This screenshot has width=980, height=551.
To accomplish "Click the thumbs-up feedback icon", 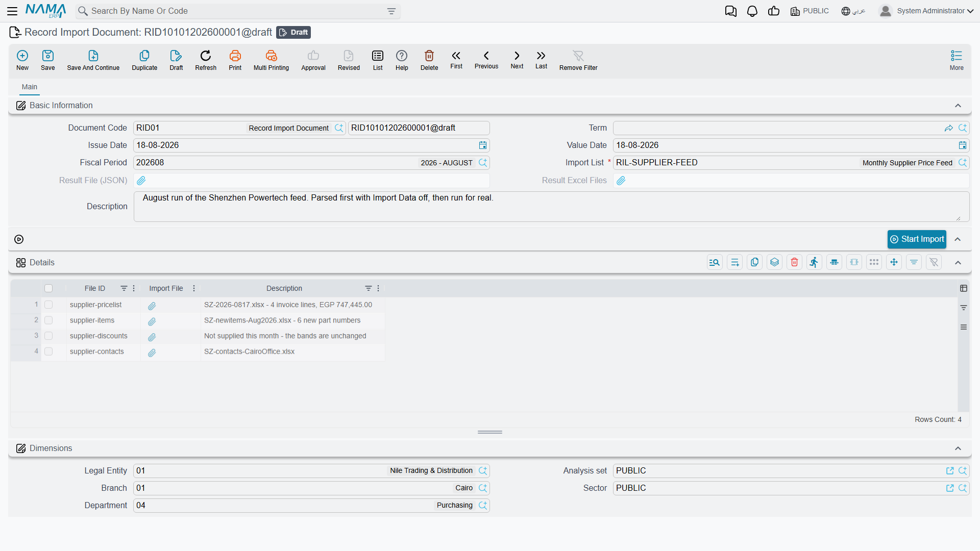I will click(774, 11).
